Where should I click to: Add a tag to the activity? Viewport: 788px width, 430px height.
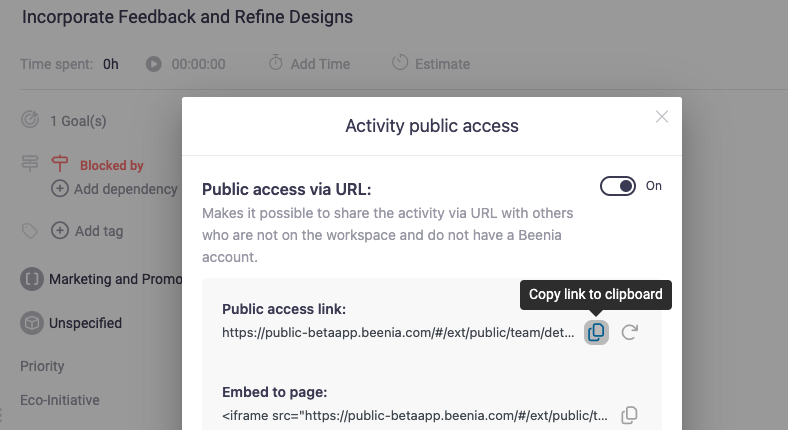[89, 231]
